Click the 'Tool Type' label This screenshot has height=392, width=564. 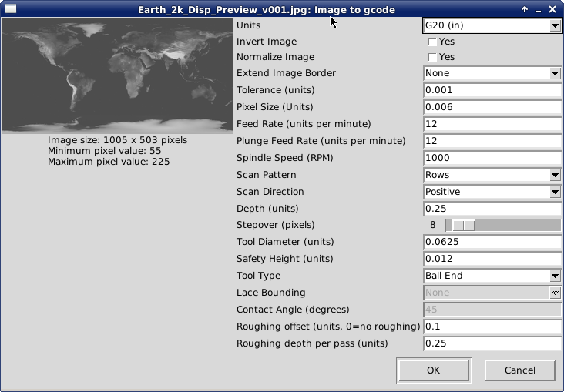[x=258, y=276]
